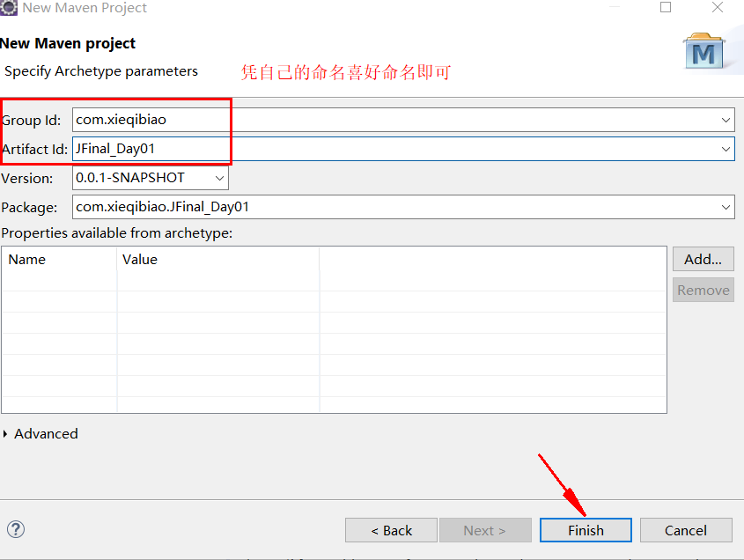The height and width of the screenshot is (560, 744).
Task: Click the Artifact Id input field
Action: 150,149
